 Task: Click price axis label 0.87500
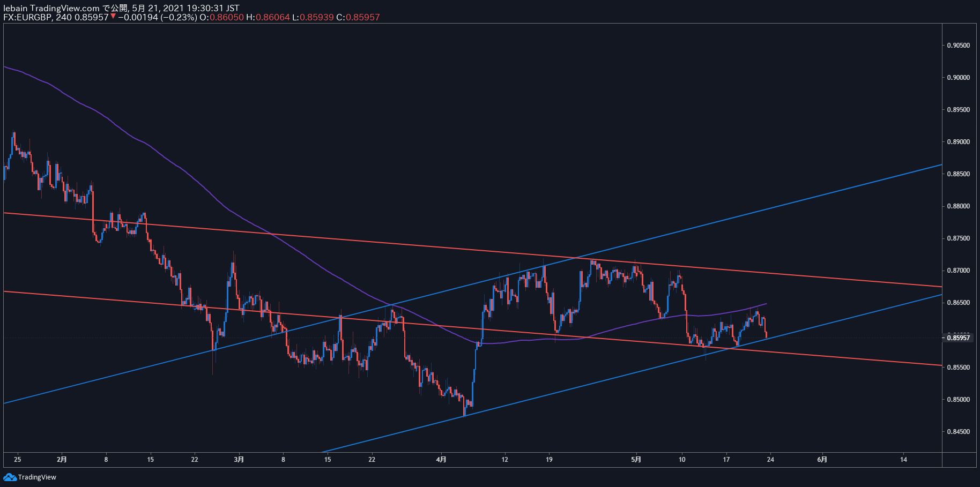pyautogui.click(x=958, y=238)
